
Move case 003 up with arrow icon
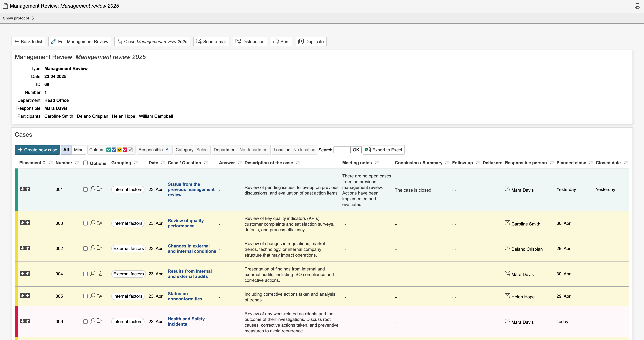[28, 223]
